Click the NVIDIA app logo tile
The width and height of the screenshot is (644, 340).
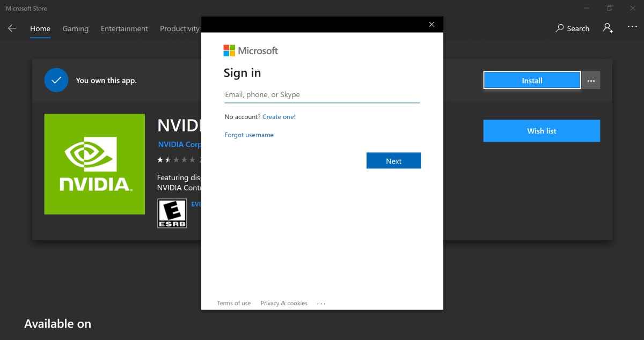[94, 164]
